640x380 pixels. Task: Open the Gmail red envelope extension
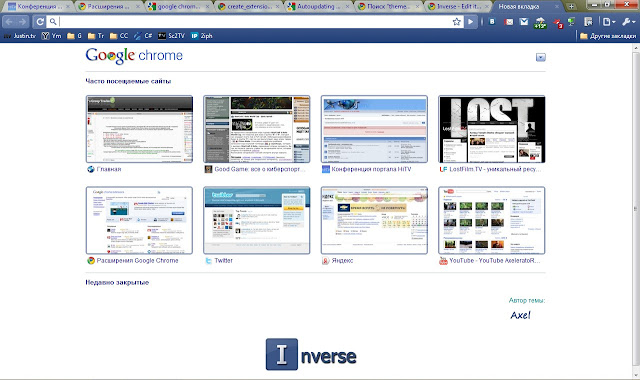pos(509,22)
